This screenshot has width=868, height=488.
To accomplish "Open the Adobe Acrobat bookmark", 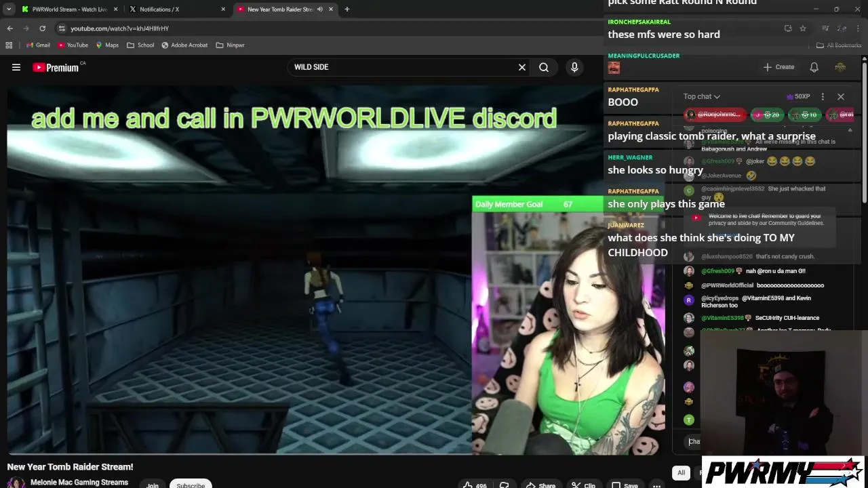I will 184,45.
